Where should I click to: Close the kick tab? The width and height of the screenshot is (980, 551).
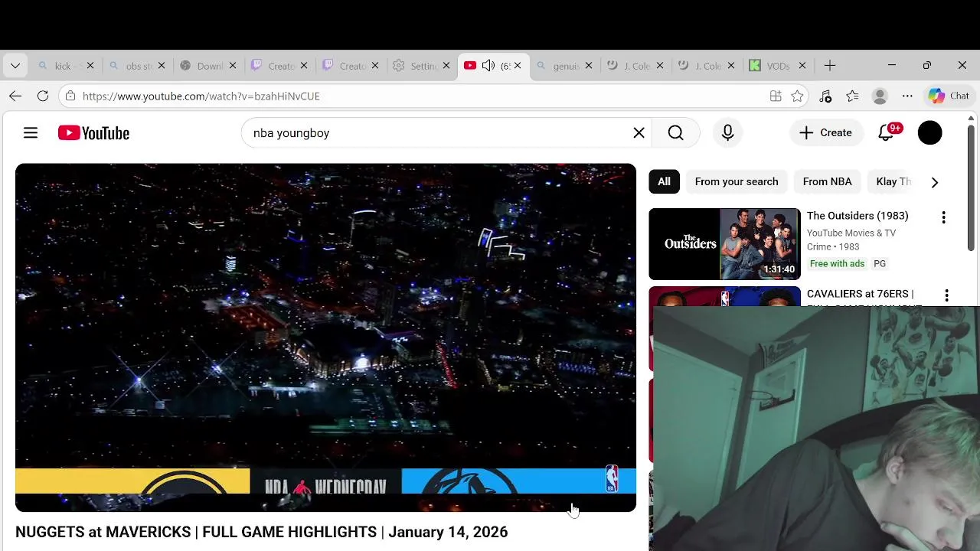pos(90,66)
